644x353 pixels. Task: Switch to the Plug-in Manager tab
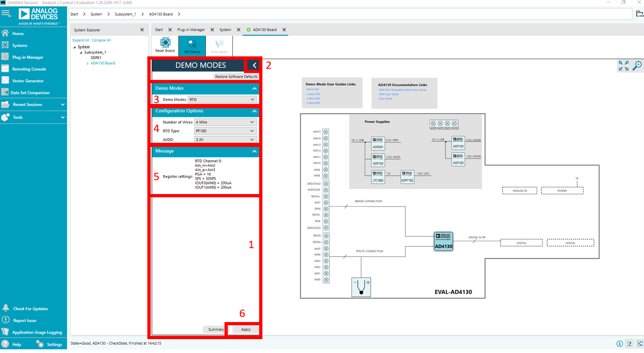[191, 30]
